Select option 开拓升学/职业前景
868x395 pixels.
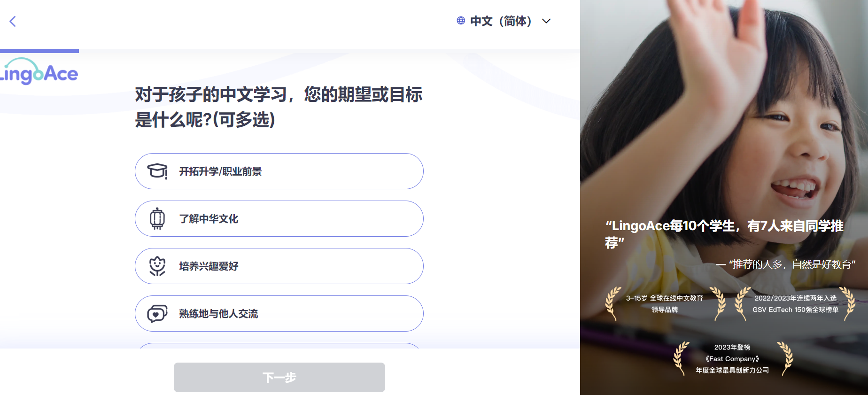pyautogui.click(x=279, y=171)
